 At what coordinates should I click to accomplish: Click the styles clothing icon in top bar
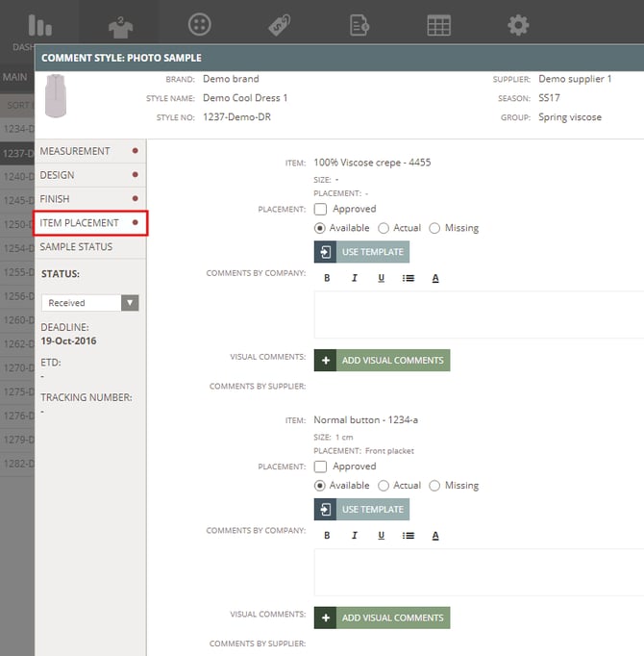(120, 25)
